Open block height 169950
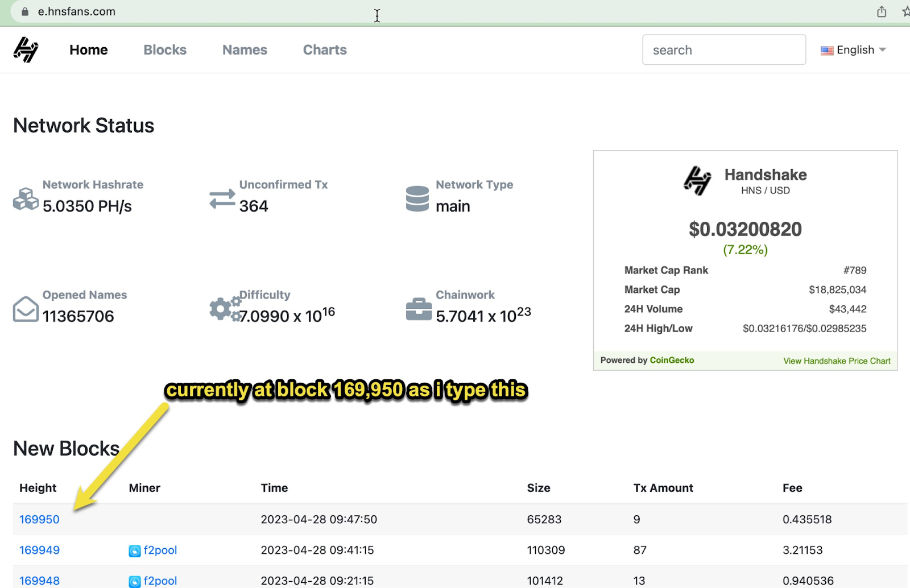The width and height of the screenshot is (910, 588). point(39,519)
